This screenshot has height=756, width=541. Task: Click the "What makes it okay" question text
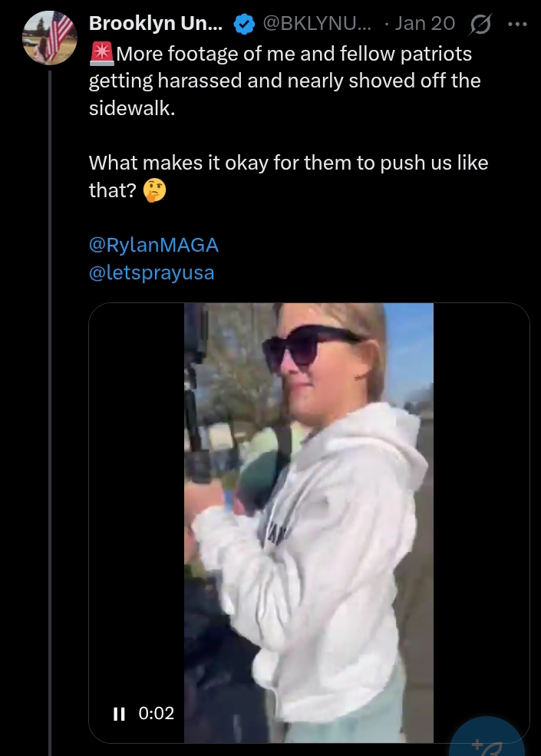[288, 163]
